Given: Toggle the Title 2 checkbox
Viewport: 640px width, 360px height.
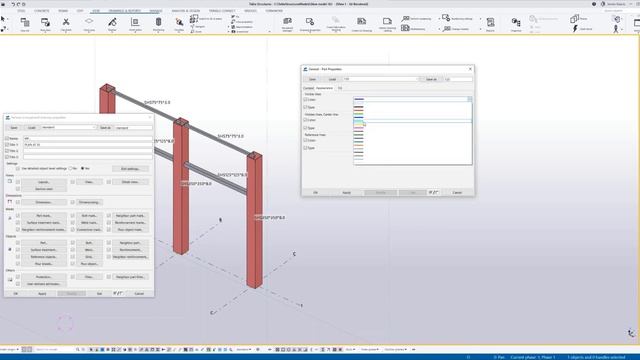Looking at the screenshot, I should pos(7,151).
